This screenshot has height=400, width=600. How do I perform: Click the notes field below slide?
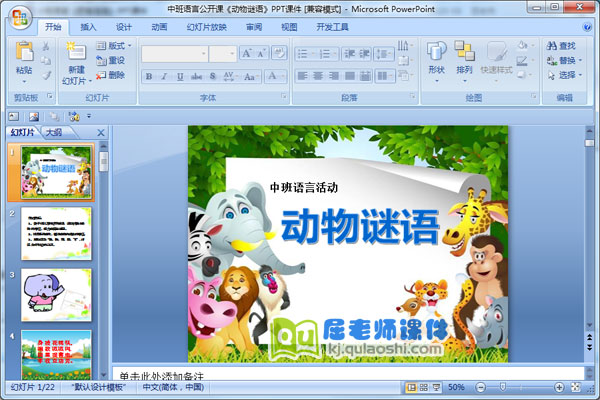[x=348, y=374]
